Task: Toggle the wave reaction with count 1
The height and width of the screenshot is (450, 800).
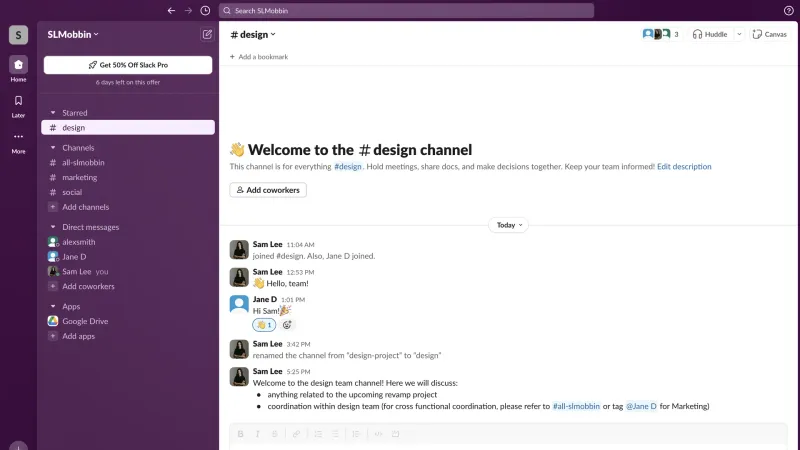Action: point(264,324)
